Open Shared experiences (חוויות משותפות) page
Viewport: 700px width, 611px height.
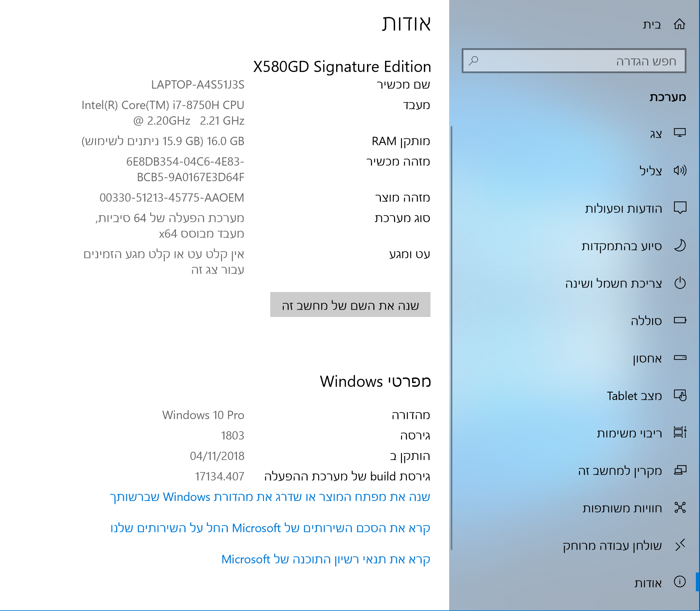622,508
